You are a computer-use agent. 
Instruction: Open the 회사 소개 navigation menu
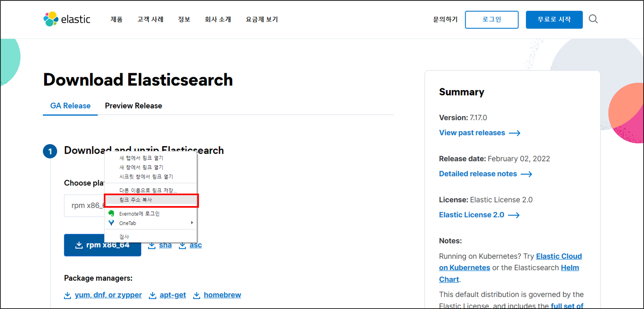tap(218, 19)
